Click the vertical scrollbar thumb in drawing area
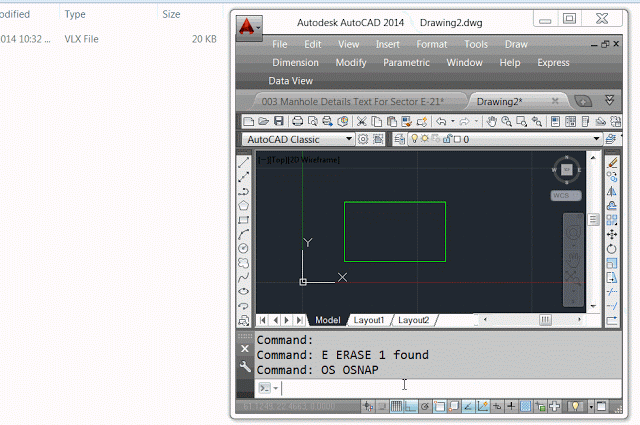The image size is (640, 425). pos(593,220)
